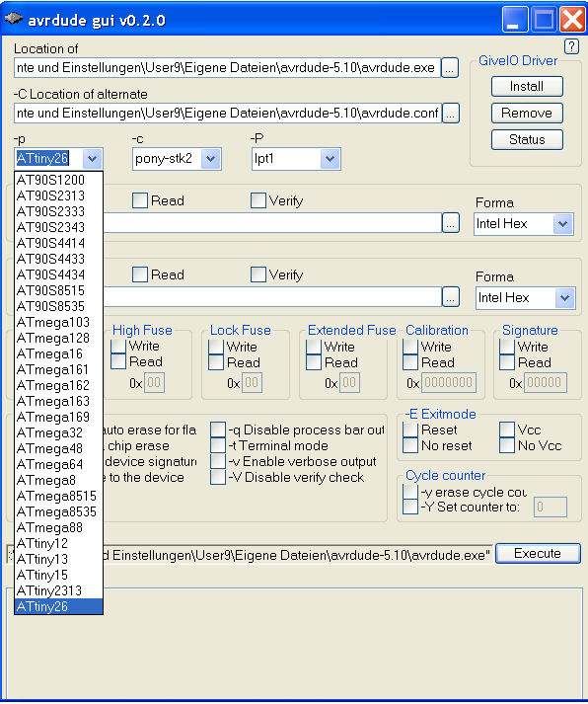Click Remove GiveIO driver button
The image size is (588, 704).
(x=527, y=113)
